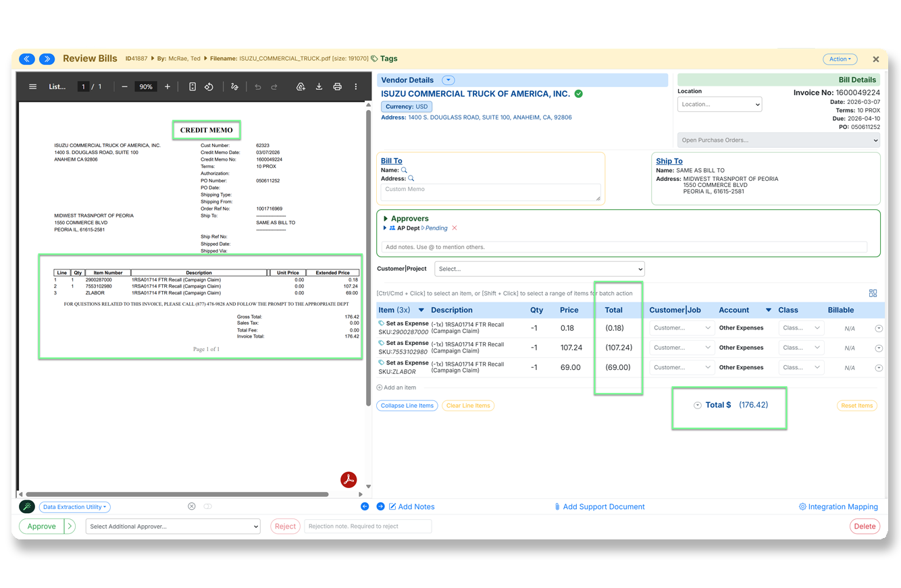Zoom out the PDF with minus icon
Screen dimensions: 901x588
(x=124, y=86)
